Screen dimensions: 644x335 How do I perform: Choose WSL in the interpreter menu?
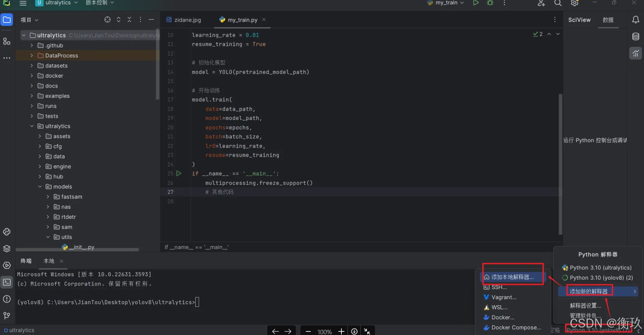point(499,307)
